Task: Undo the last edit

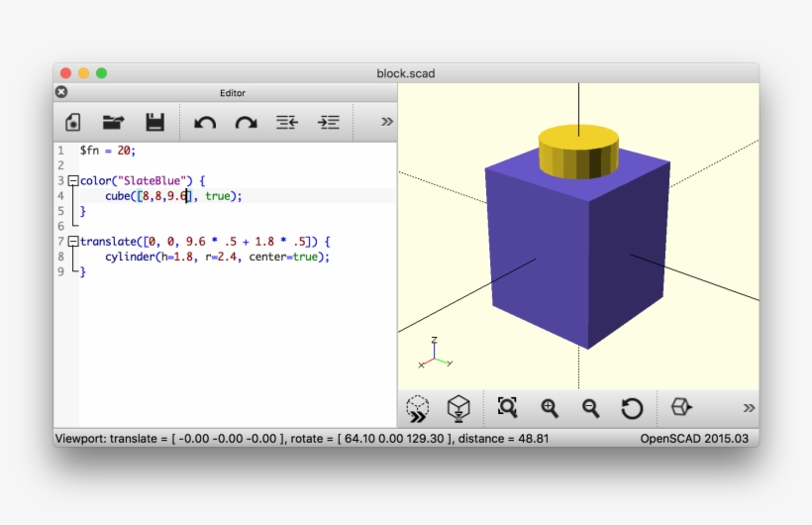Action: click(205, 123)
